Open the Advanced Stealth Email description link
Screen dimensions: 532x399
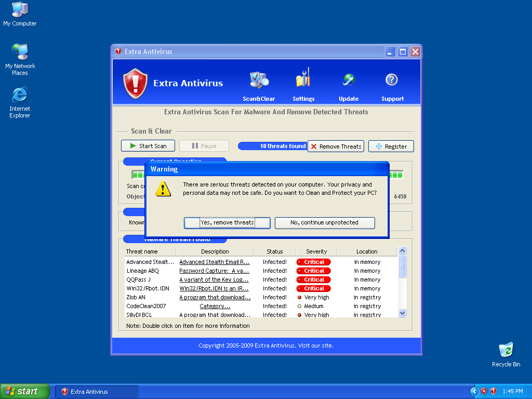tap(214, 262)
